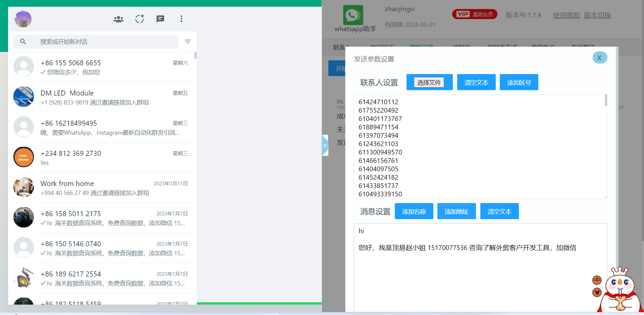
Task: Open the three-dot menu in WhatsApp
Action: click(181, 19)
